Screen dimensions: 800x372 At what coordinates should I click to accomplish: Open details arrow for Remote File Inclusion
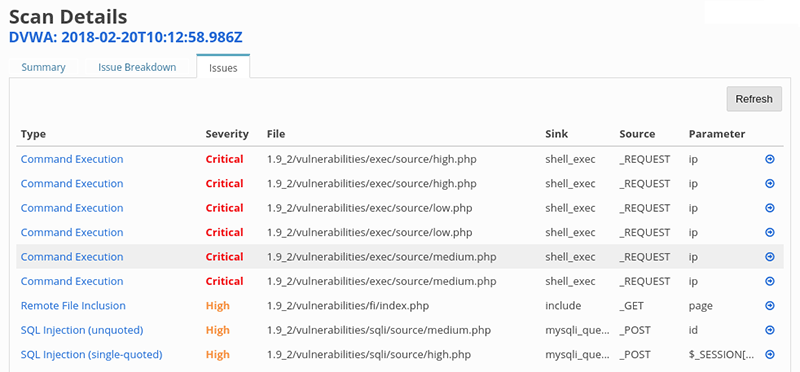(x=770, y=306)
